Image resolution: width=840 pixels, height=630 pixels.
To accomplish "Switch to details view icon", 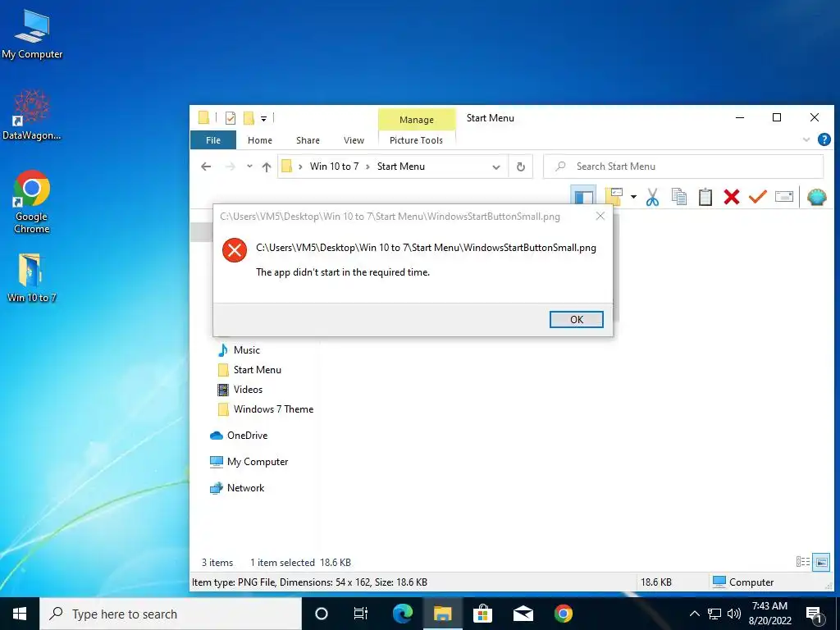I will [802, 561].
